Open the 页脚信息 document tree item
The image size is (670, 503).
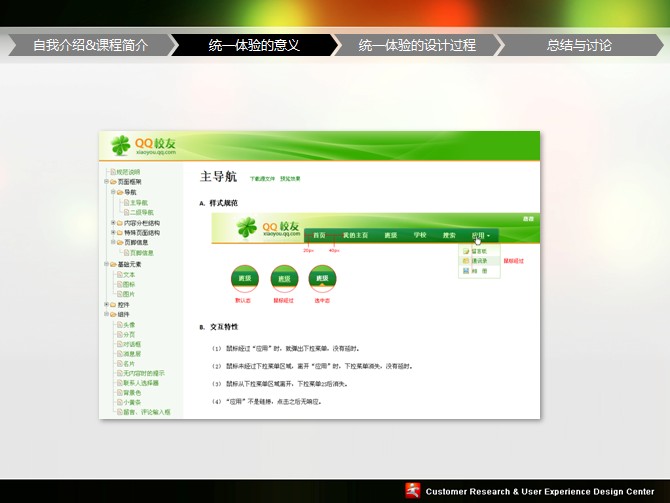(142, 253)
